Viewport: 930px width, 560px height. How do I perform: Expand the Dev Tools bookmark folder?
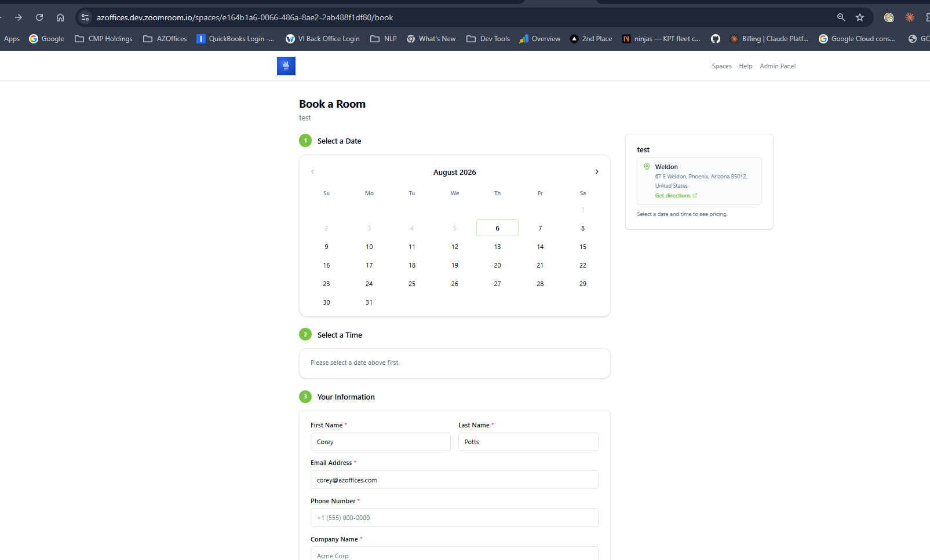pyautogui.click(x=488, y=39)
